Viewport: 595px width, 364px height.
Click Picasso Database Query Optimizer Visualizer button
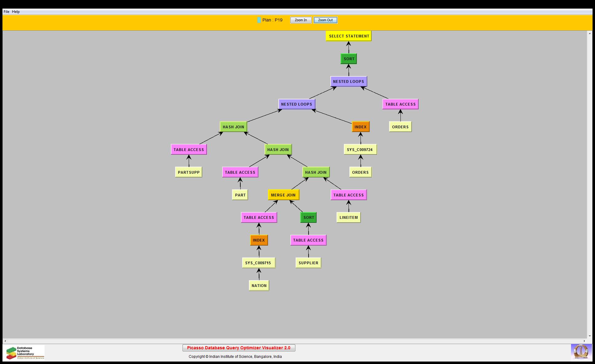click(238, 348)
